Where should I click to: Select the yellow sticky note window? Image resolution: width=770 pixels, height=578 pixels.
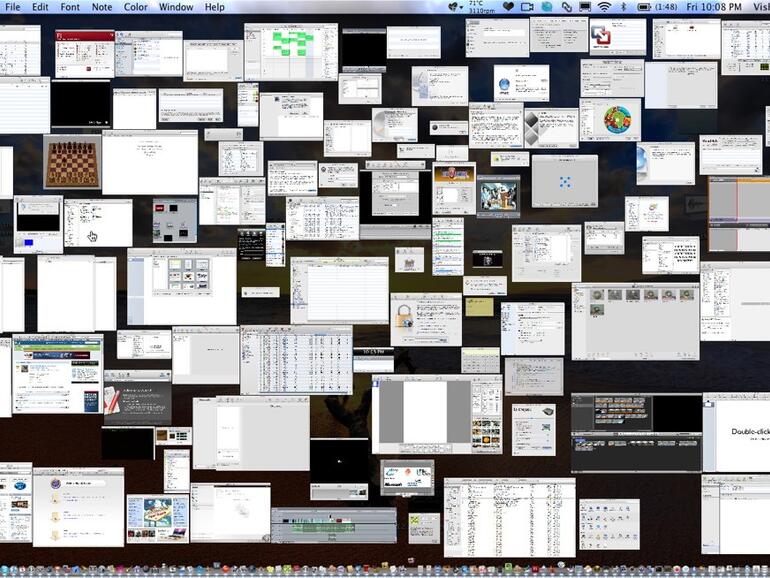[x=479, y=307]
